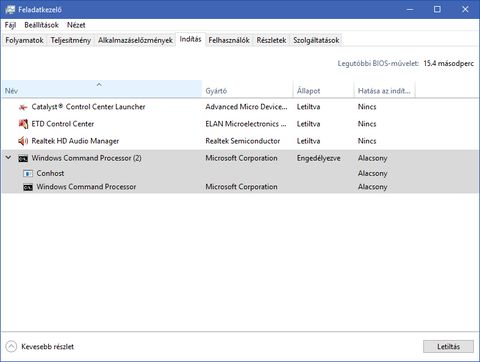
Task: Click the Catalyst Control Center Launcher icon
Action: 23,107
